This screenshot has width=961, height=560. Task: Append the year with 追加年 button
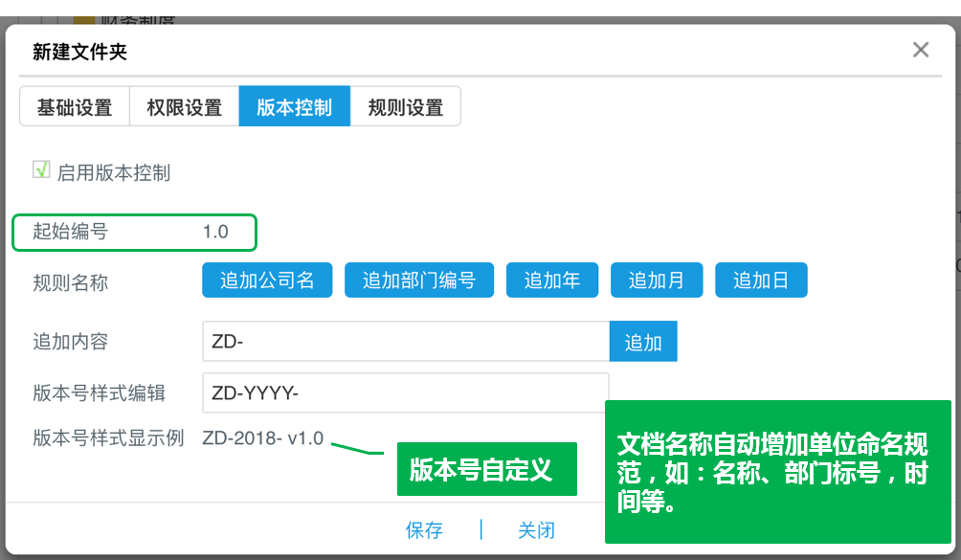click(x=551, y=280)
